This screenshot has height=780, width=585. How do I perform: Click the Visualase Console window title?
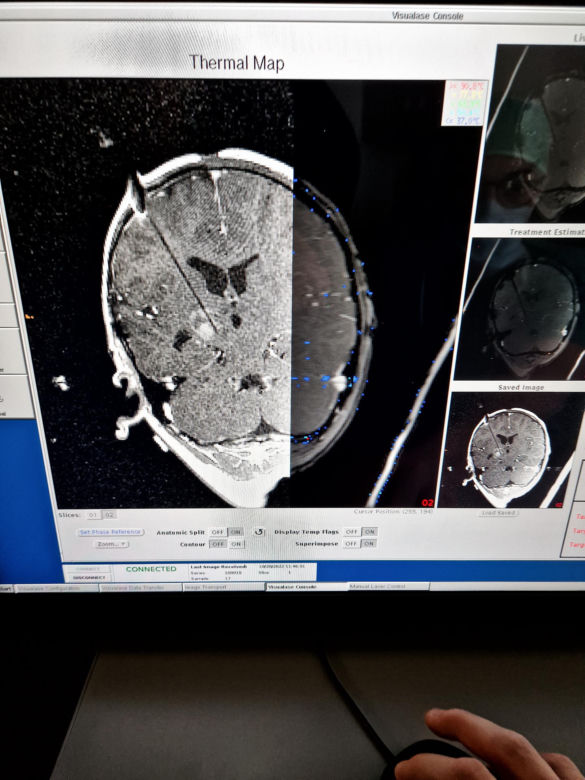click(427, 16)
